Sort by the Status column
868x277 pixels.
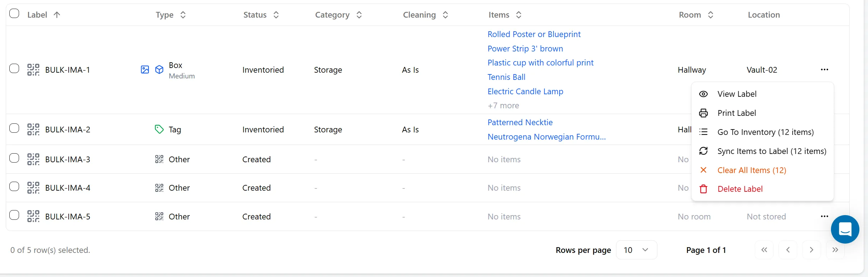click(261, 15)
